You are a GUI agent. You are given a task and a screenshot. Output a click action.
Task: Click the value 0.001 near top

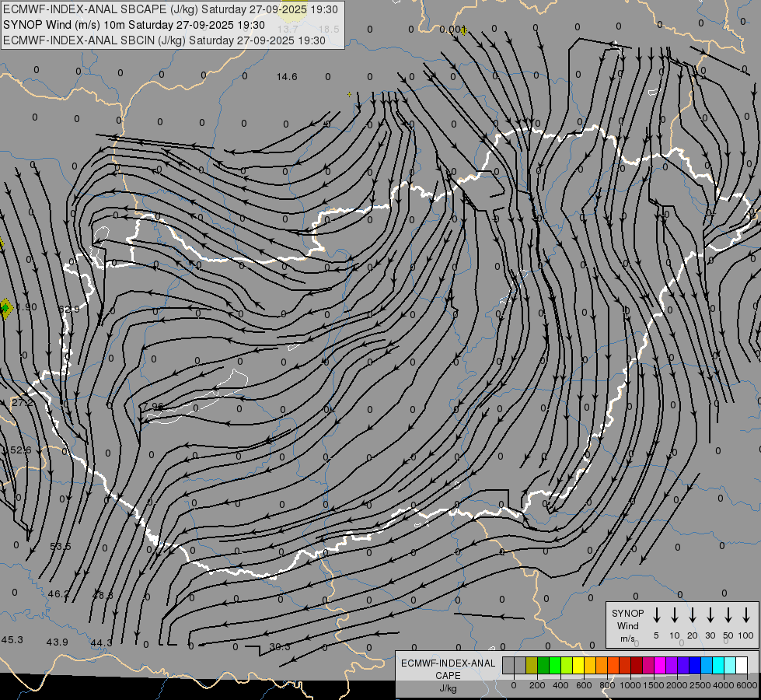[452, 30]
